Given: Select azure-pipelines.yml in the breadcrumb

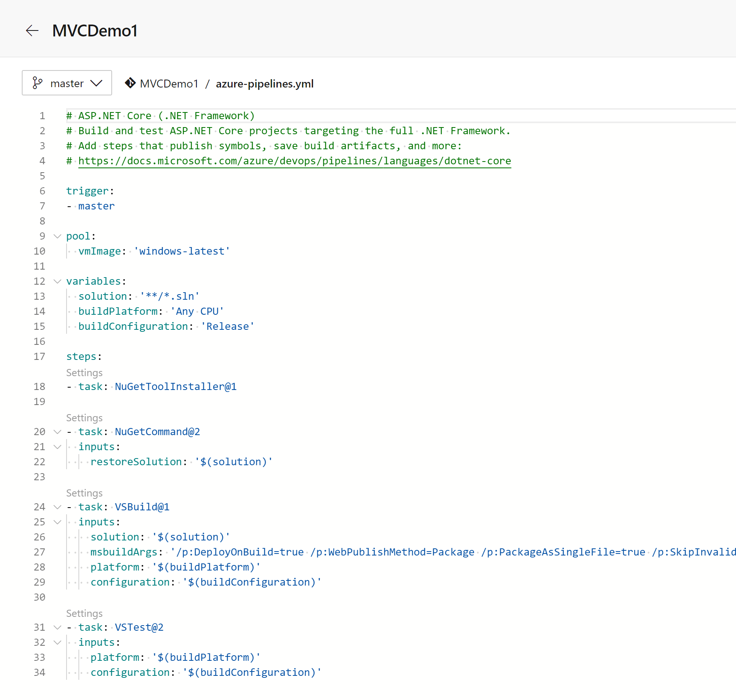Looking at the screenshot, I should [x=264, y=84].
